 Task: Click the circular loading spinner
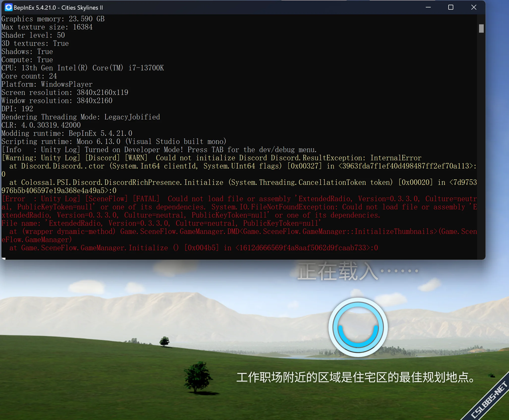358,327
